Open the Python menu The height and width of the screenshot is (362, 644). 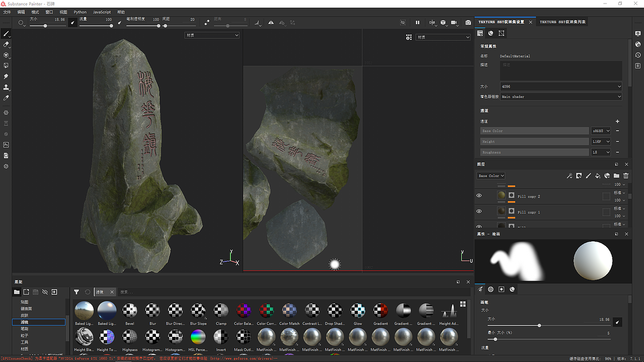(x=80, y=12)
